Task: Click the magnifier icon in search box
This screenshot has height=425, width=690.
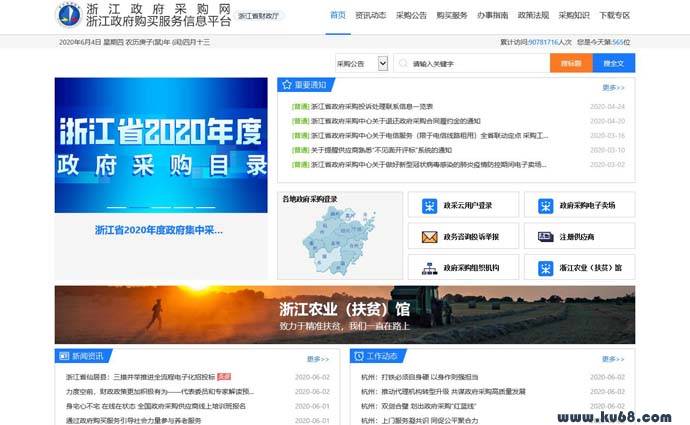Action: (x=402, y=63)
